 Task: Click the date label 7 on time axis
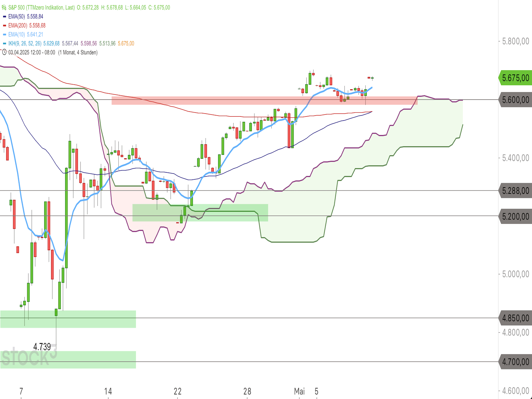(x=21, y=391)
